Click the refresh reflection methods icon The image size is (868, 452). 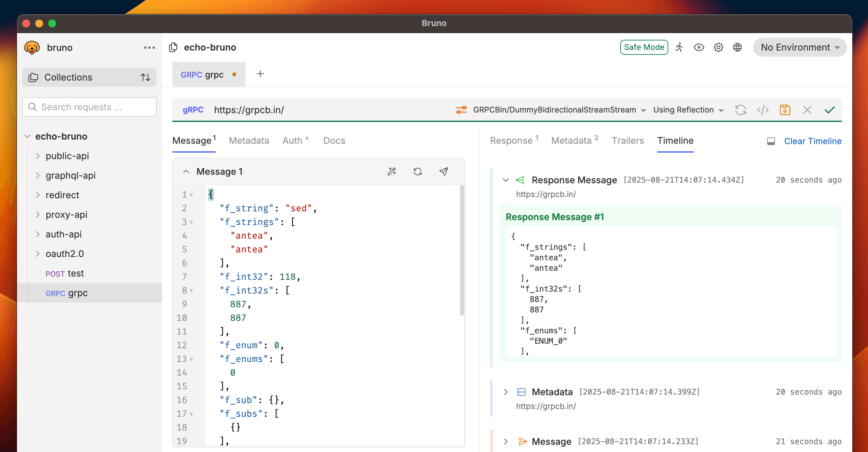point(740,110)
